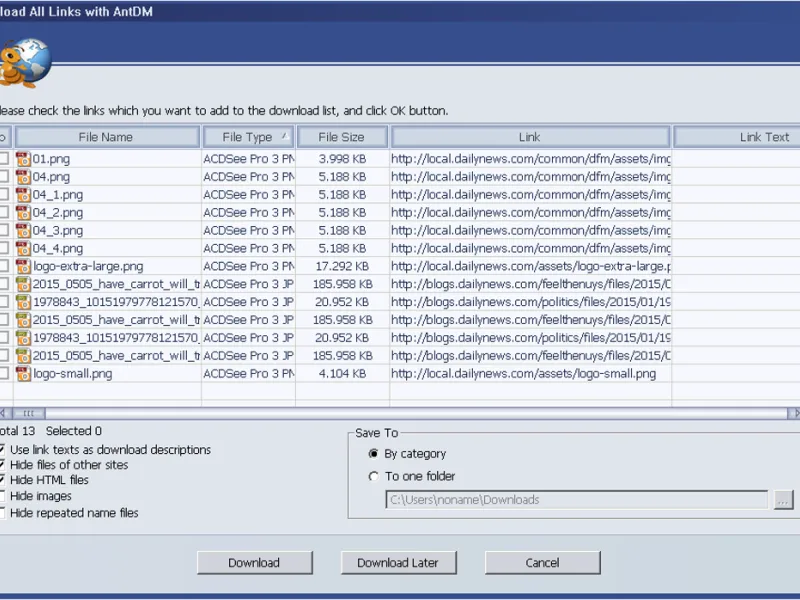The width and height of the screenshot is (800, 600).
Task: Check the box for logo-small.png
Action: [4, 373]
